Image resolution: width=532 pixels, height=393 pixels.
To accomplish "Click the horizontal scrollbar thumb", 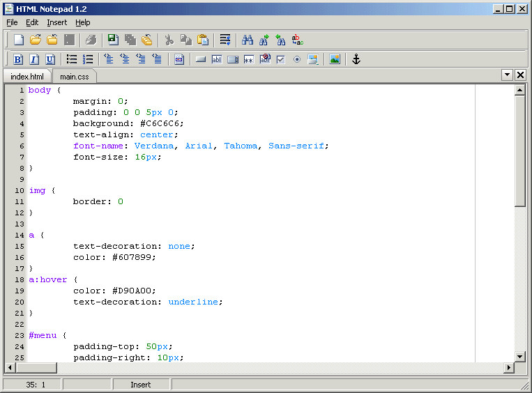I will (x=36, y=367).
